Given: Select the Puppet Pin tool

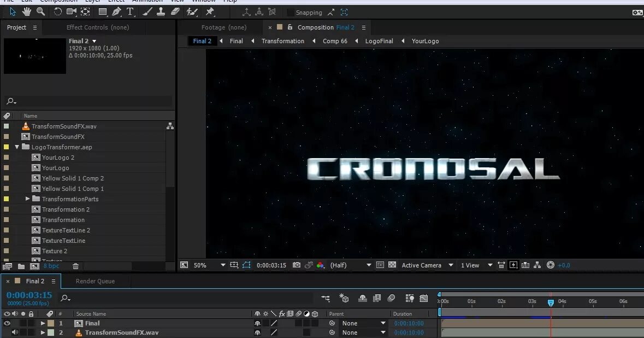Looking at the screenshot, I should tap(210, 12).
